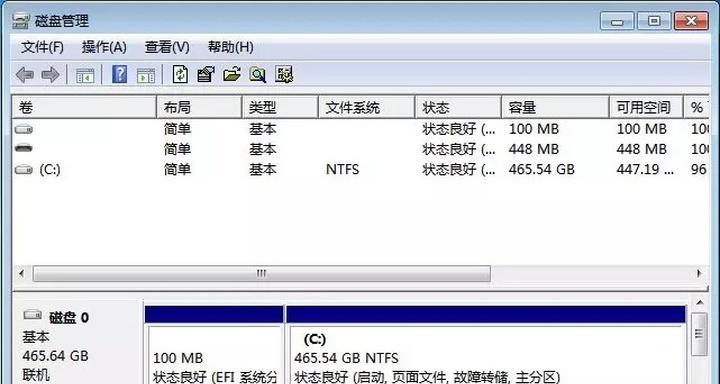Sort by the 可用空间 column header
Image resolution: width=720 pixels, height=384 pixels.
click(646, 107)
